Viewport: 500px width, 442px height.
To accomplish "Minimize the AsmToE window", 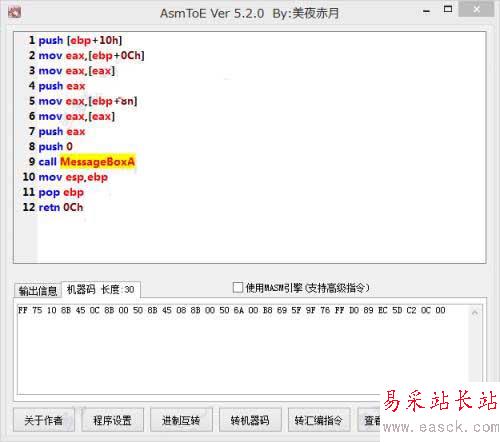I will pyautogui.click(x=426, y=11).
